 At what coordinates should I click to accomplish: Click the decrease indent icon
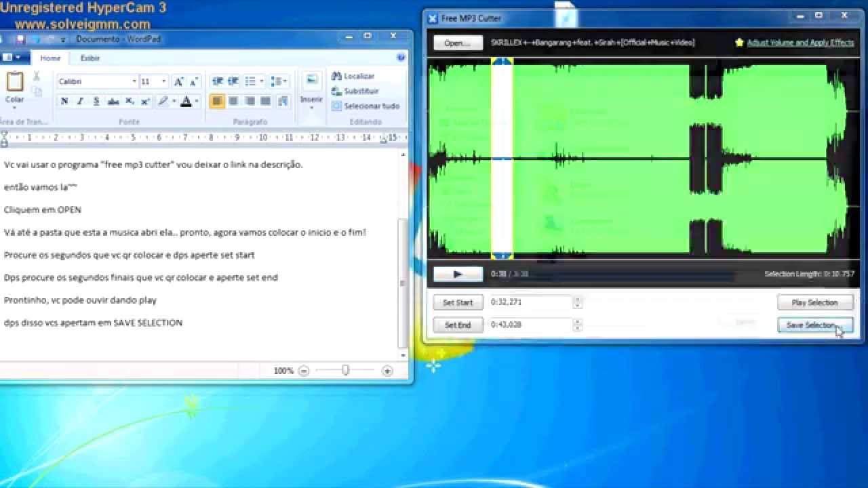coord(217,81)
